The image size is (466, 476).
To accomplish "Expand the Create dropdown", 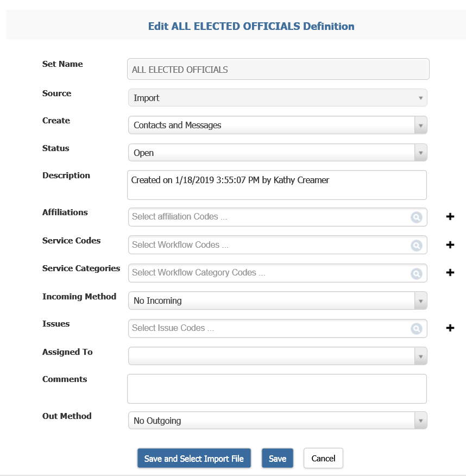I will pos(278,125).
